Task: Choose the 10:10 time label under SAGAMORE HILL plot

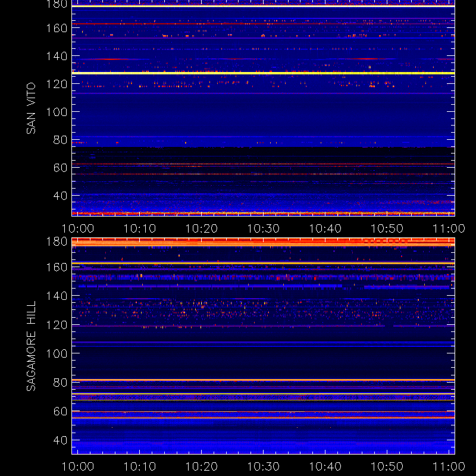Action: point(140,466)
